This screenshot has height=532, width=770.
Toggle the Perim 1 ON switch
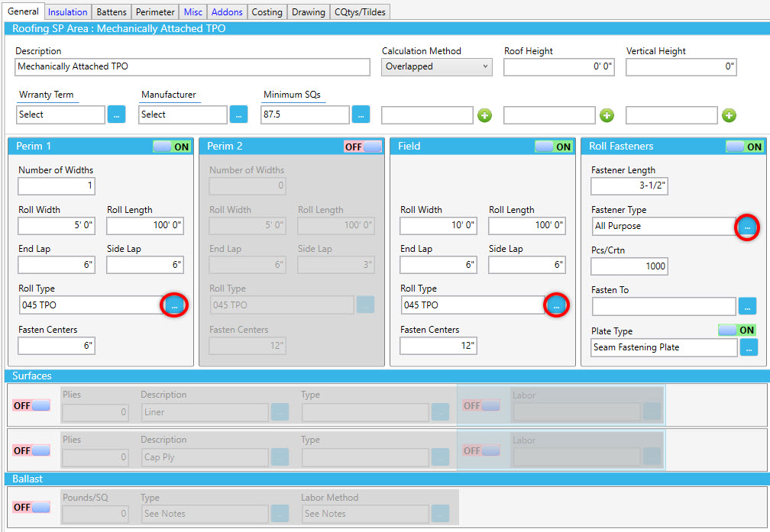(x=172, y=147)
